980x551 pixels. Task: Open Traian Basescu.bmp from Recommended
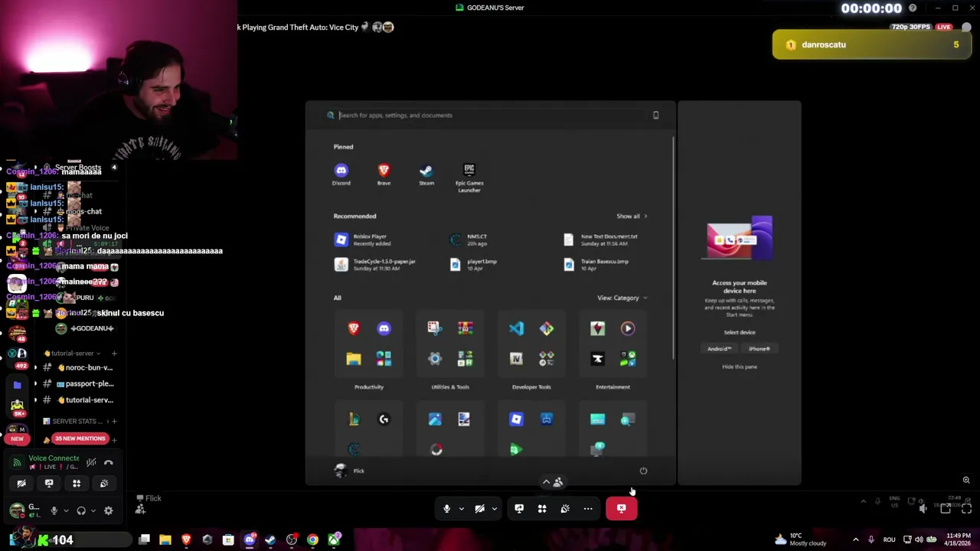597,264
